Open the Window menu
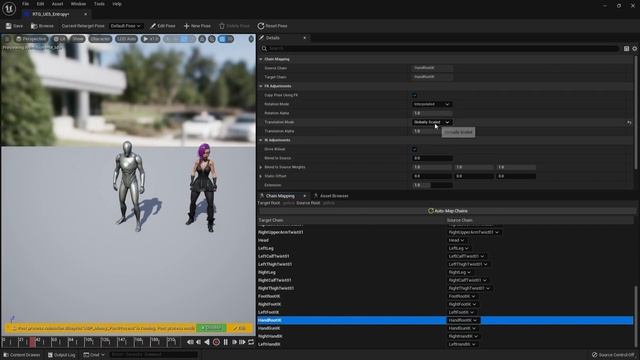Viewport: 640px width, 360px height. pyautogui.click(x=78, y=4)
